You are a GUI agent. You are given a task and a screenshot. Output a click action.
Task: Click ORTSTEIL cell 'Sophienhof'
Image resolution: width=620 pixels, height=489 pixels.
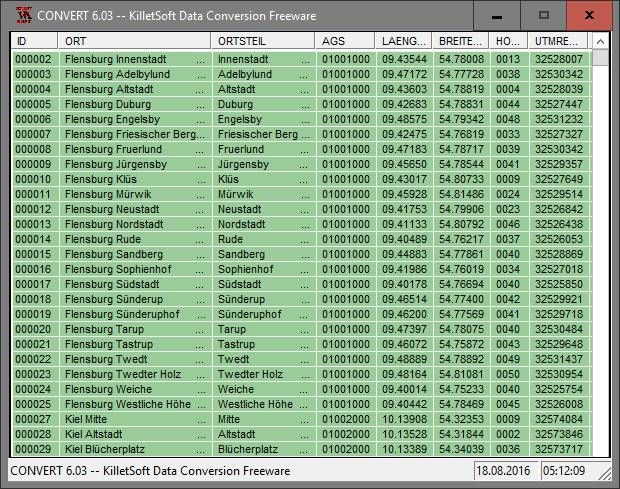[x=264, y=270]
